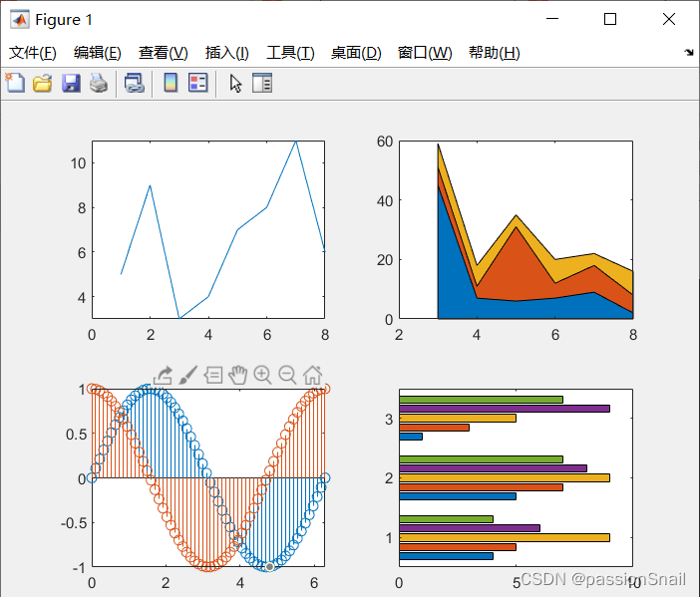Screen dimensions: 700x597
Task: Minimize the Figure 1 window
Action: (x=552, y=19)
